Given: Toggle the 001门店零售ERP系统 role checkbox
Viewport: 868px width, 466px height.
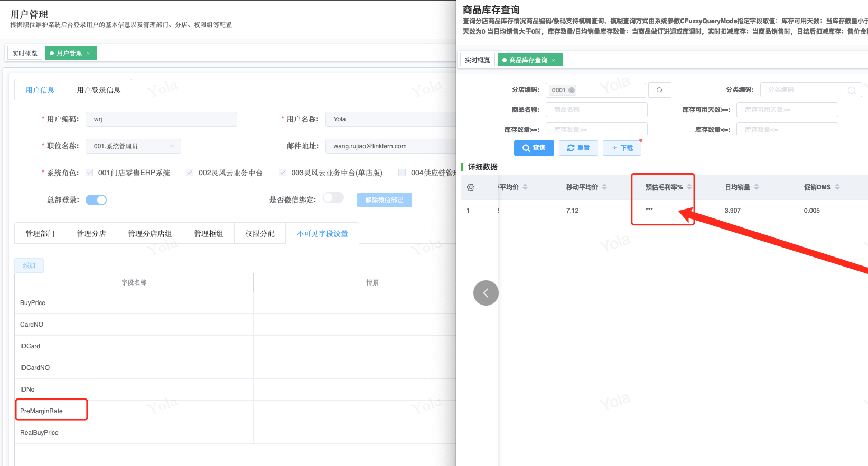Looking at the screenshot, I should coord(89,173).
